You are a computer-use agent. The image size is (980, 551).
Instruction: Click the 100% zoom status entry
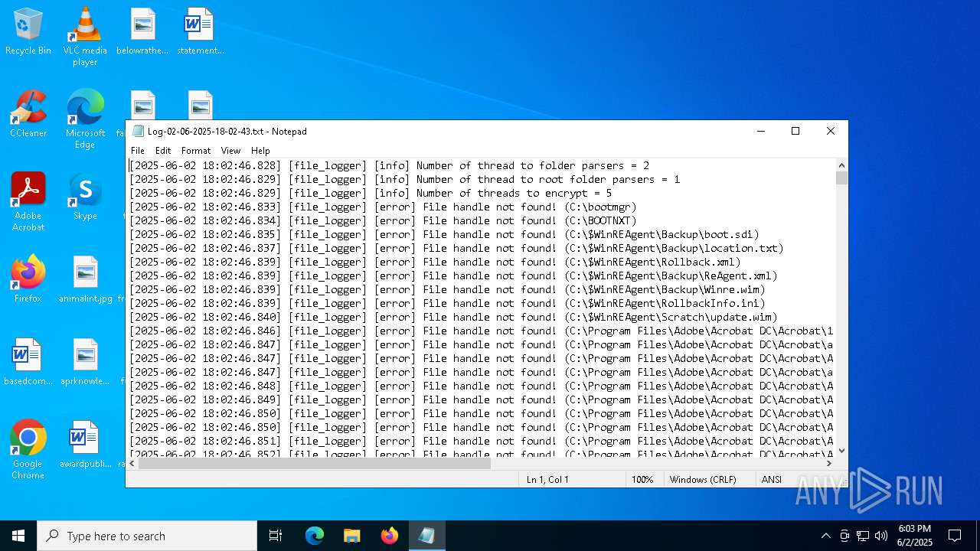tap(642, 480)
